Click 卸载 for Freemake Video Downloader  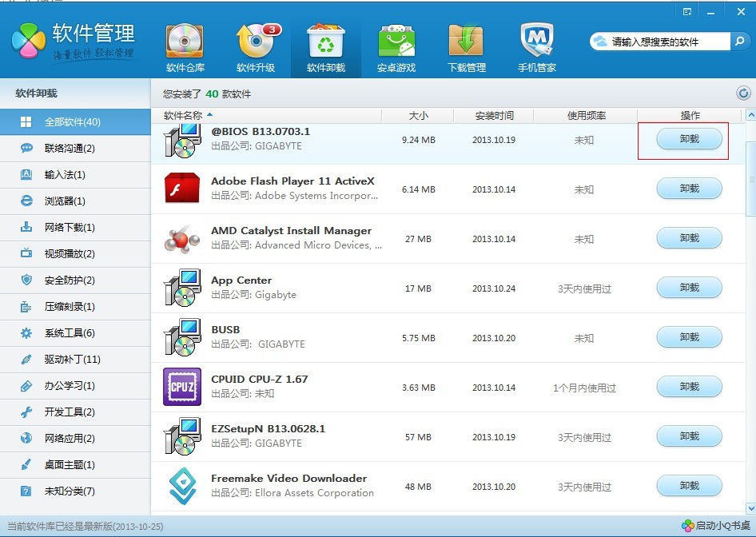pos(689,485)
